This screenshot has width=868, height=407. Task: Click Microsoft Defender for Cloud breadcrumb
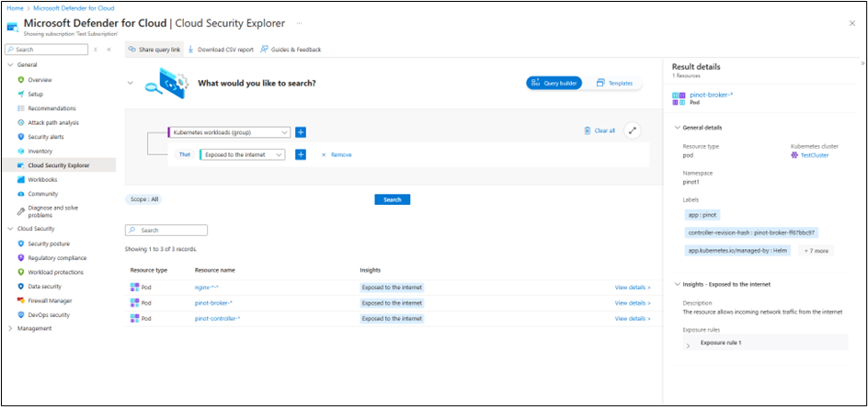74,8
